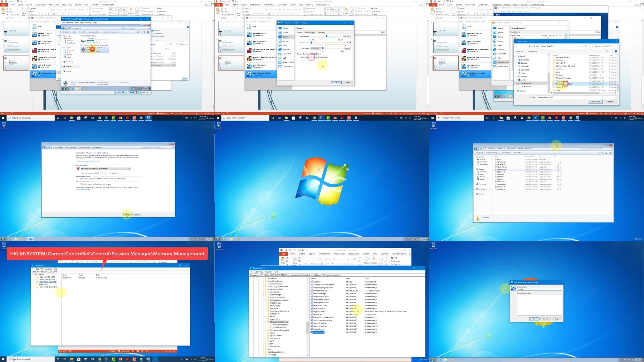
Task: Click blue help icon in Select Folder dialog
Action: pos(616,51)
